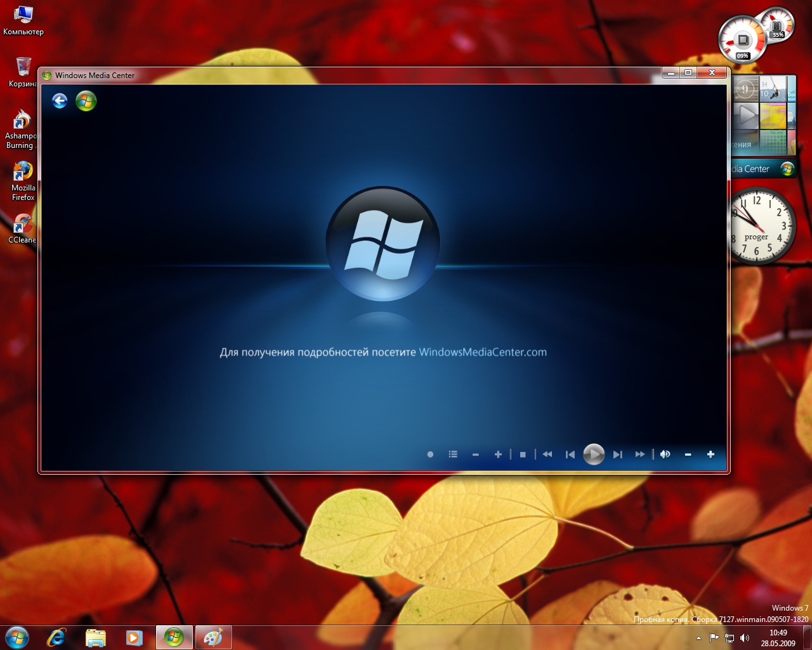Switch to Media Center taskbar button
This screenshot has height=650, width=812.
point(174,637)
